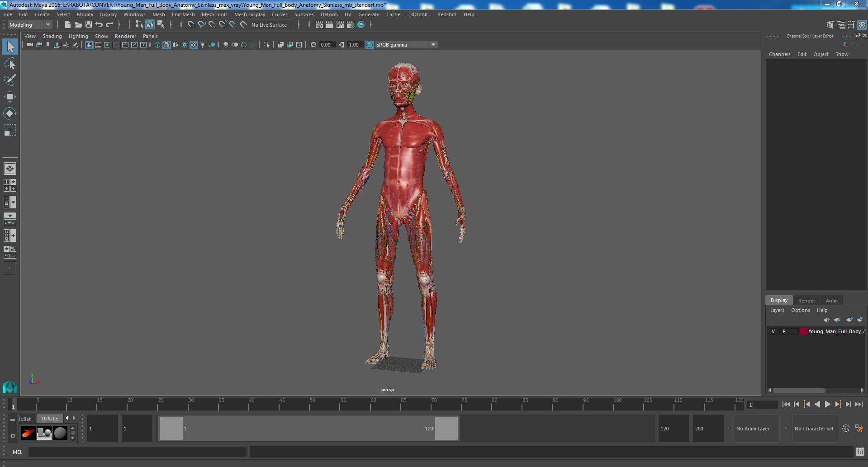Viewport: 868px width, 467px height.
Task: Open the sRGB gamma view transform dropdown
Action: pos(406,45)
